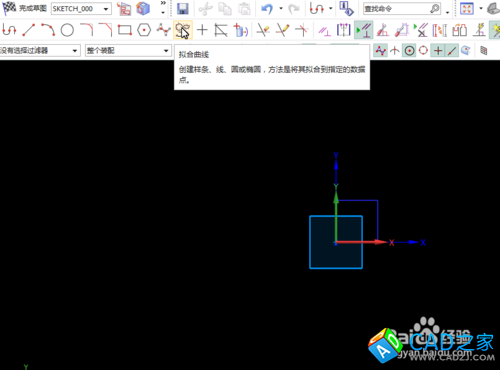Click the Copy icon
Image resolution: width=500 pixels, height=370 pixels.
tap(225, 9)
